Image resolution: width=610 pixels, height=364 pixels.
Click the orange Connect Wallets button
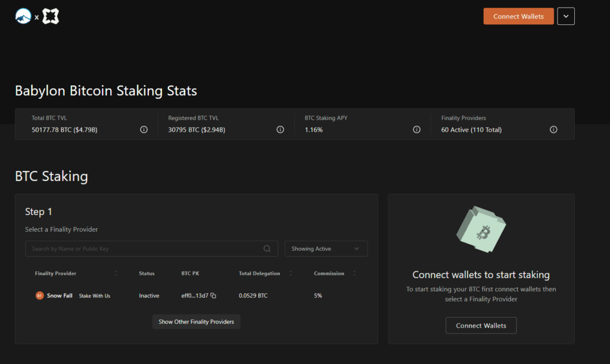pos(519,16)
